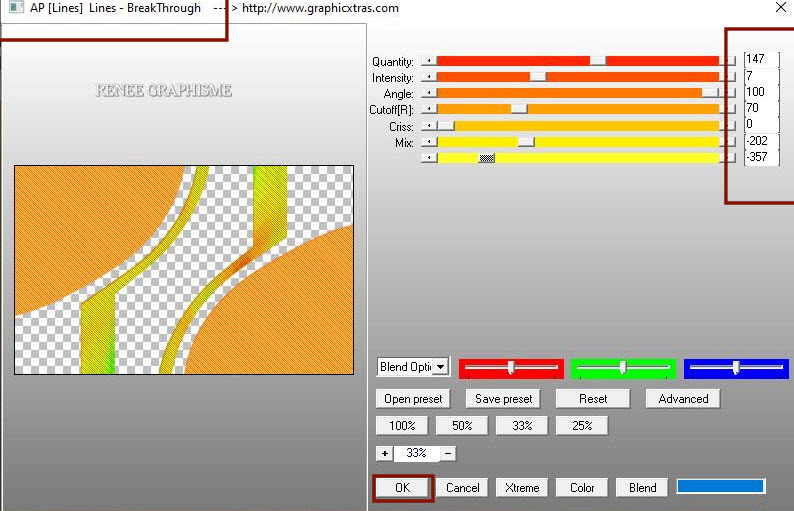794x511 pixels.
Task: Click the Blend button
Action: [x=642, y=487]
